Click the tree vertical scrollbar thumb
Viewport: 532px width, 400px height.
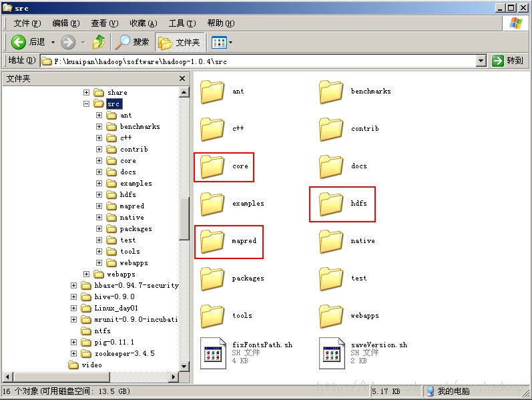coord(184,218)
